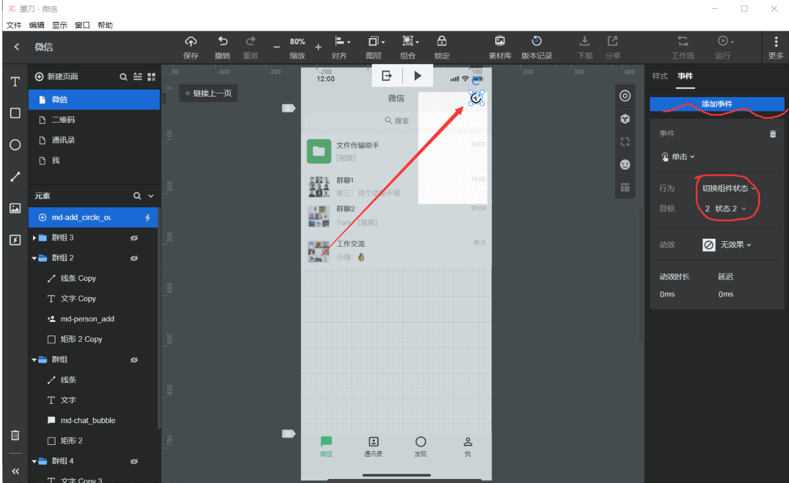789x483 pixels.
Task: Open the 帮助 menu
Action: click(x=105, y=25)
